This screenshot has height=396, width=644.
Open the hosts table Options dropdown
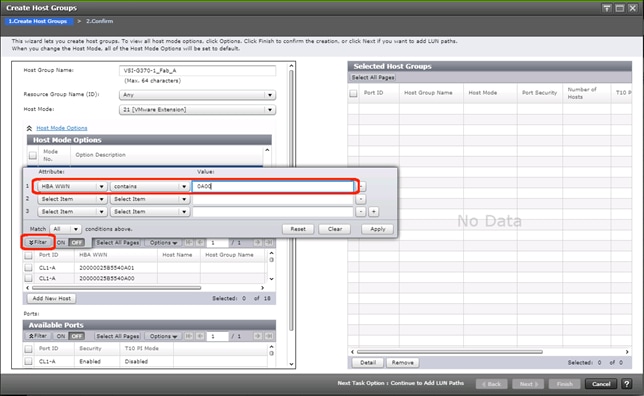[163, 243]
